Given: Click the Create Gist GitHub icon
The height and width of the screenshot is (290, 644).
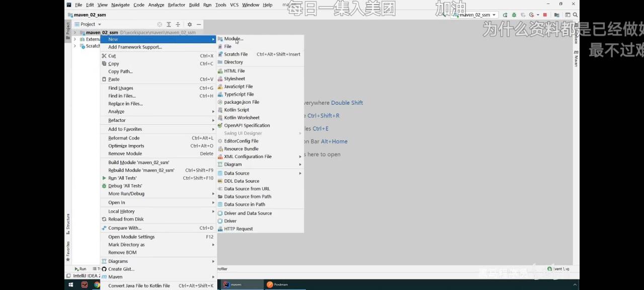Looking at the screenshot, I should click(x=104, y=269).
